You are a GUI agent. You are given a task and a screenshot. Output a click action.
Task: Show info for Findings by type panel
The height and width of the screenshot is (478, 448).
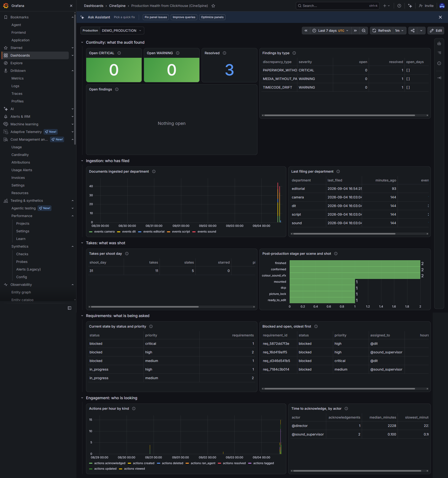tap(294, 53)
